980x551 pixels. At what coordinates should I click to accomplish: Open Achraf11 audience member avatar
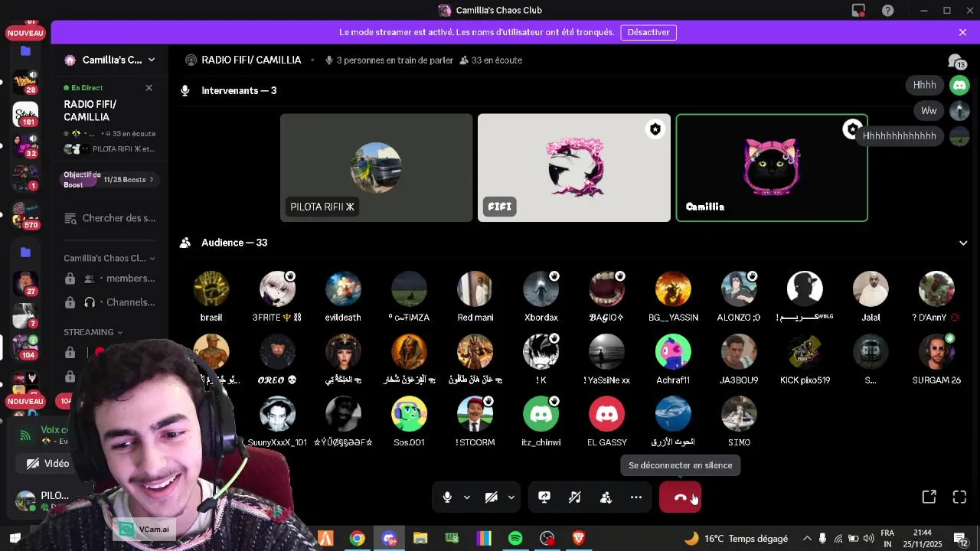point(673,352)
